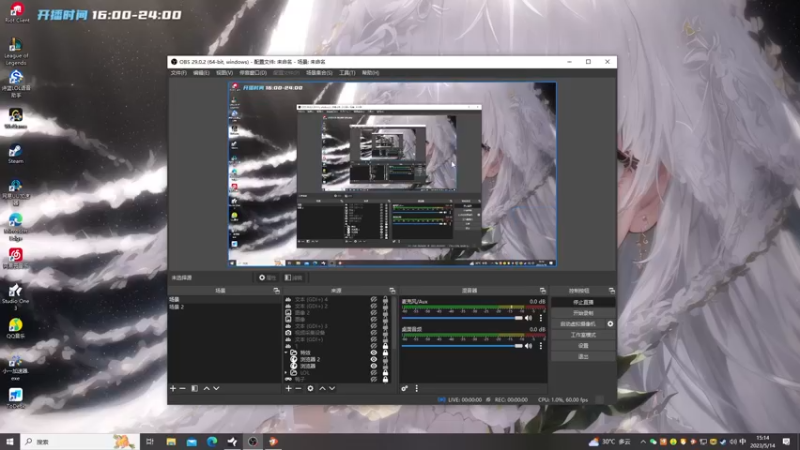Expand the LOL group in Sources
The height and width of the screenshot is (450, 800).
click(286, 372)
